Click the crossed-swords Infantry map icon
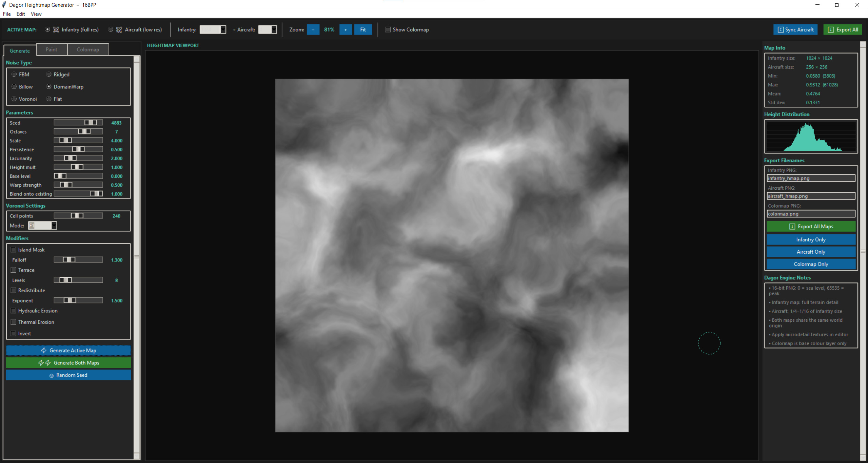868x463 pixels. (x=56, y=30)
